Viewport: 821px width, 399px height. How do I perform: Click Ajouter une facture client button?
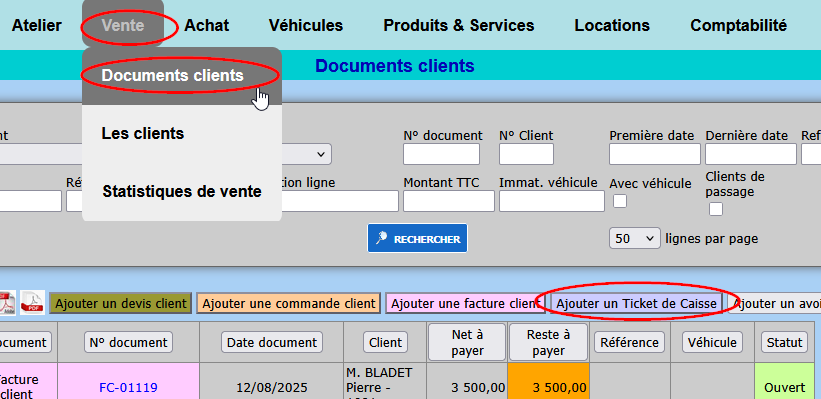(465, 303)
